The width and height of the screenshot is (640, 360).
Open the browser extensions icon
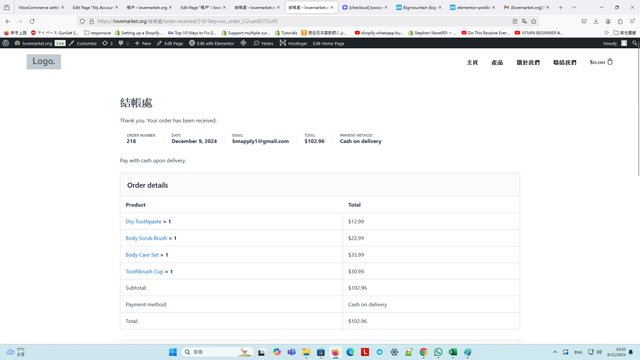click(x=620, y=21)
